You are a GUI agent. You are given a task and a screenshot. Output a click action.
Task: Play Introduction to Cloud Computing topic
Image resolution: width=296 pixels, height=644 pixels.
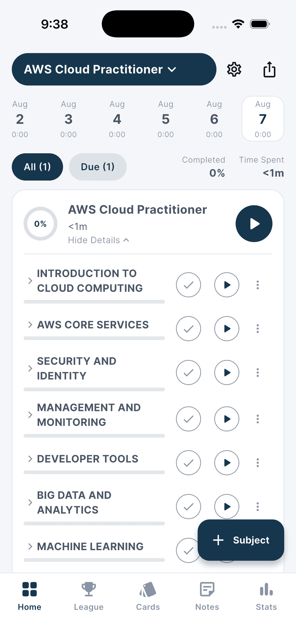[227, 285]
